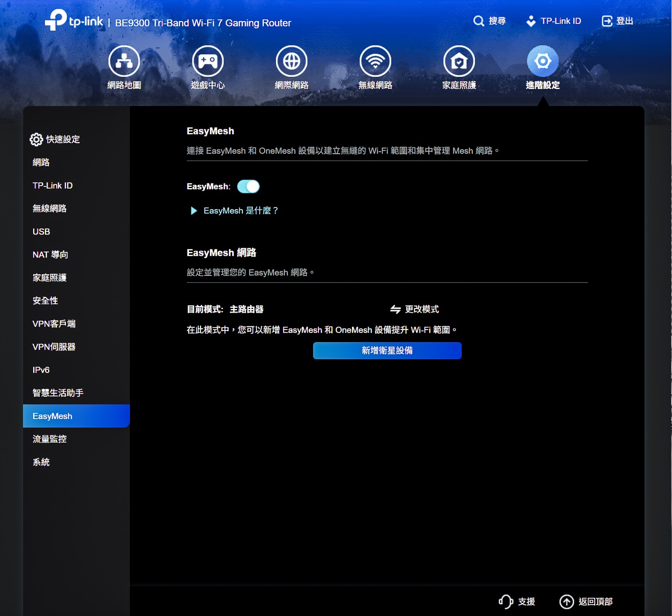Screen dimensions: 672x616
Task: Click the 支援 headset icon
Action: point(506,602)
